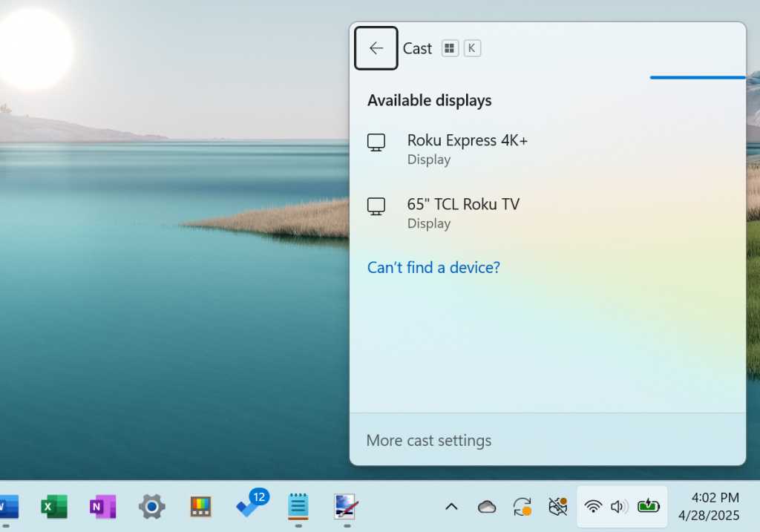Toggle do not disturb via the bell icon
Viewport: 760px width, 532px height.
(557, 507)
